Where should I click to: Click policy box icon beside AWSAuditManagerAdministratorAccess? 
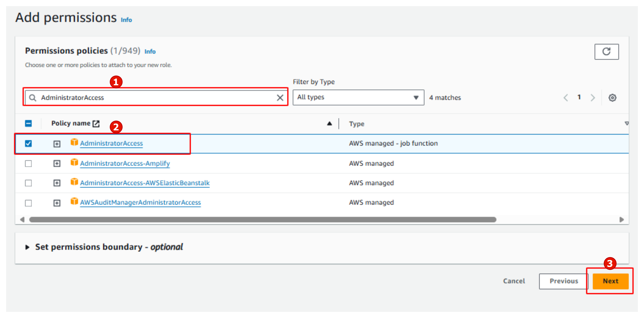[x=74, y=201]
